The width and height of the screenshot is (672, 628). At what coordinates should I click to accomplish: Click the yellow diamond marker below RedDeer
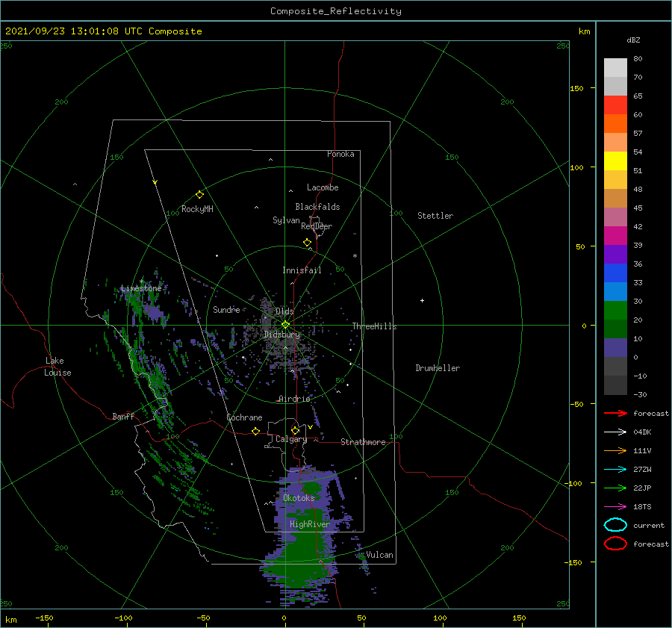click(307, 242)
